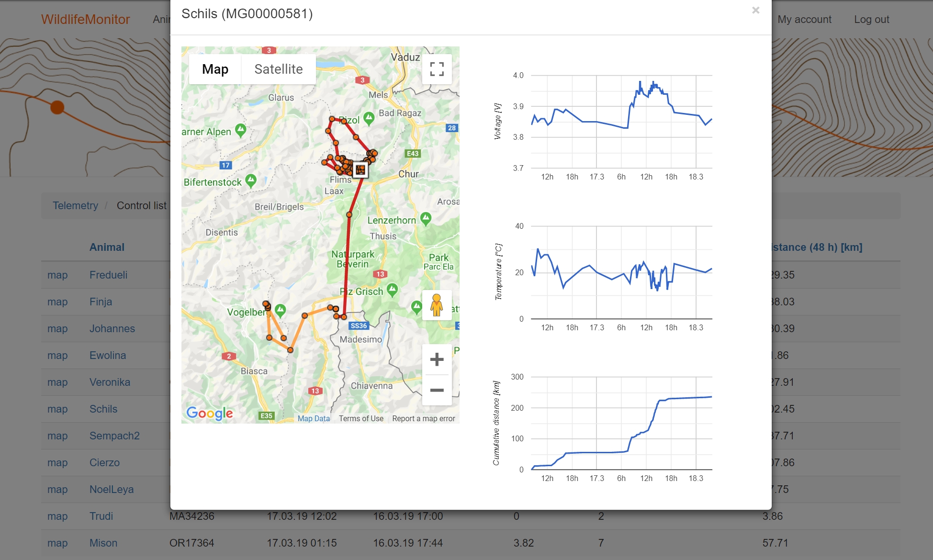Click the WildlifeMonitor brand logo
Screen dimensions: 933x560
[x=85, y=20]
